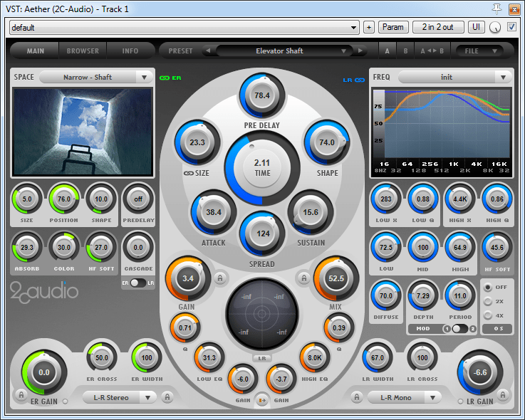Click the circular LR level meter display

262,314
